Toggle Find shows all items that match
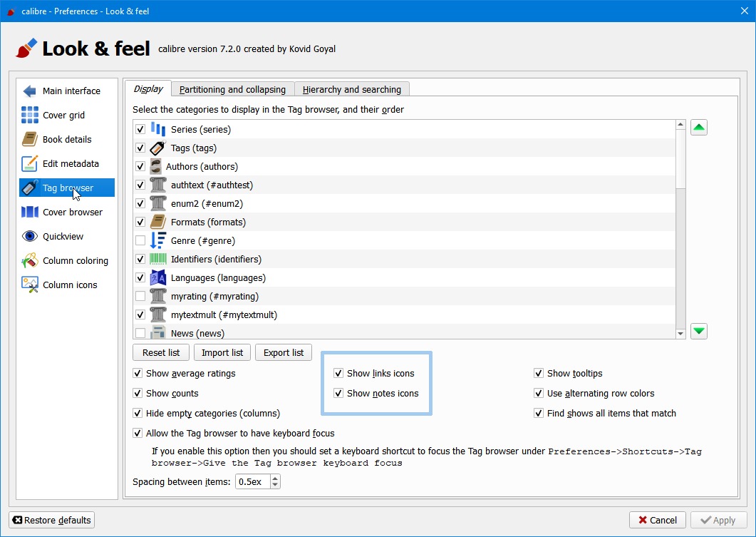 539,413
